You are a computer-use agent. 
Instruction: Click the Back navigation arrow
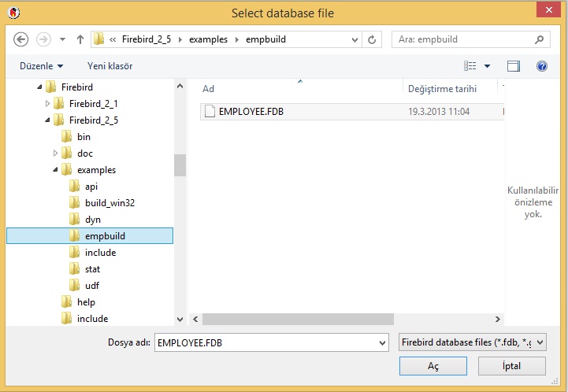point(21,39)
